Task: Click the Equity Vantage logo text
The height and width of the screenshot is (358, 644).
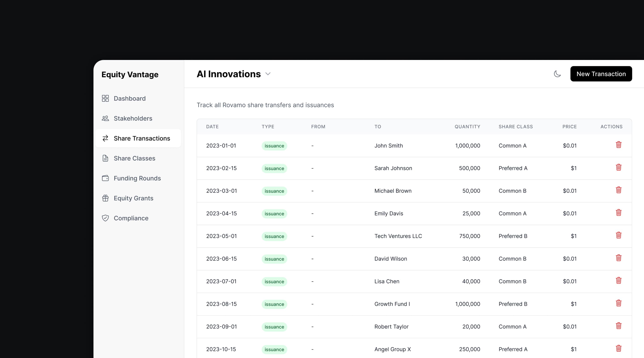Action: click(x=130, y=74)
